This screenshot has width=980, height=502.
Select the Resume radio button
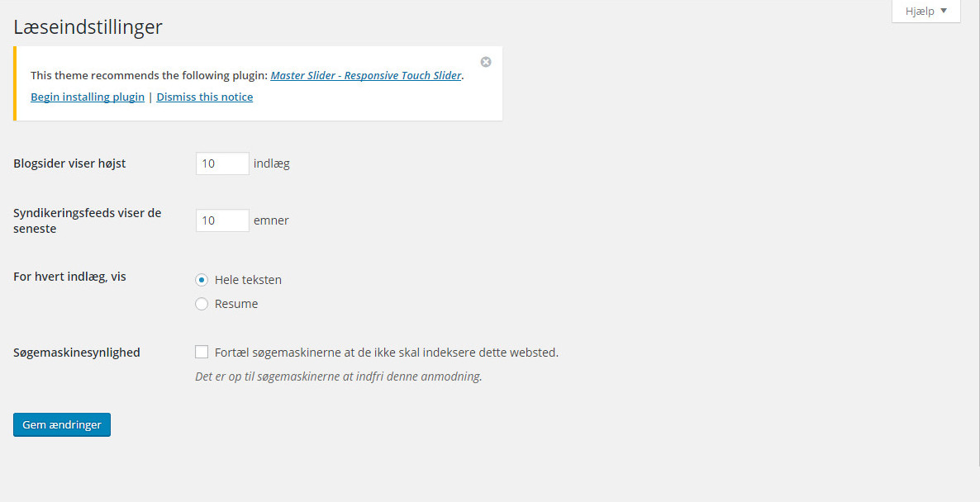[202, 304]
